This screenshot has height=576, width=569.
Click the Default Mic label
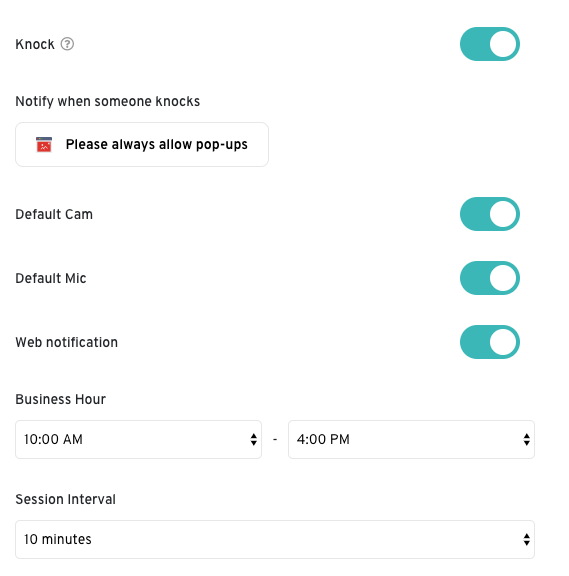pos(51,278)
